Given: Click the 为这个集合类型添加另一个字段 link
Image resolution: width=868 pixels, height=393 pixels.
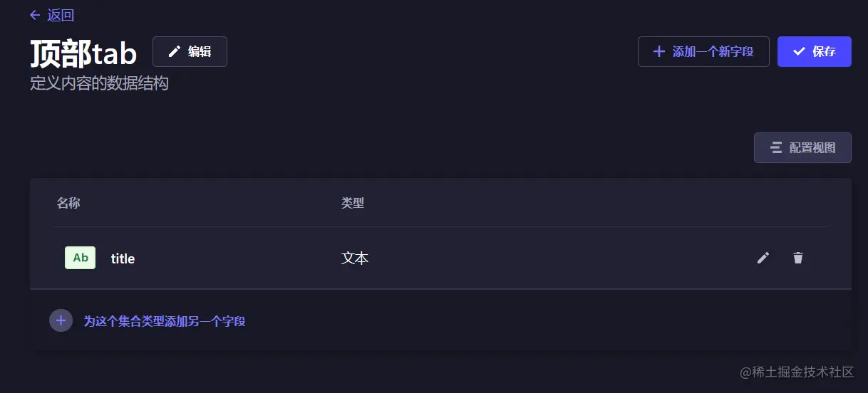Looking at the screenshot, I should click(165, 321).
